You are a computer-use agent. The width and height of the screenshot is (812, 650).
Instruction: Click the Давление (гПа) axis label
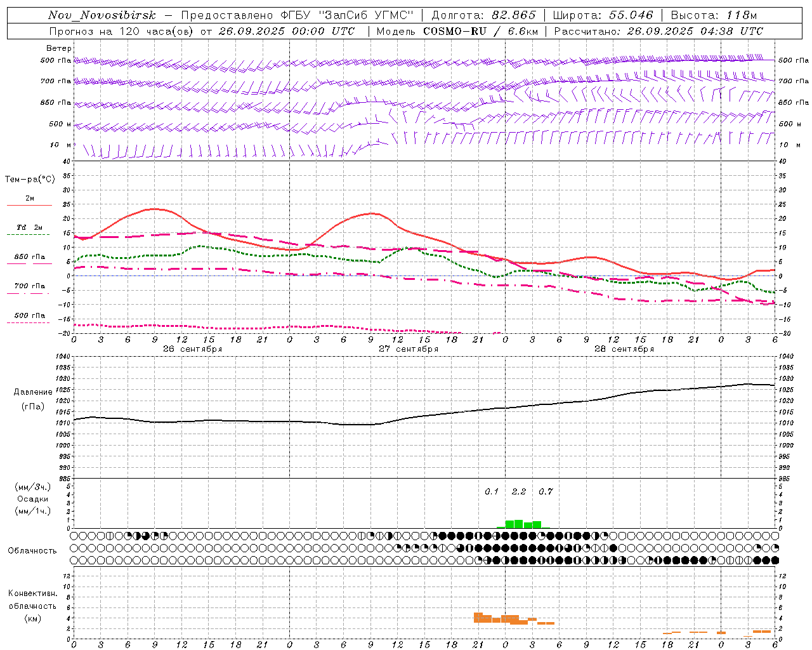point(33,399)
